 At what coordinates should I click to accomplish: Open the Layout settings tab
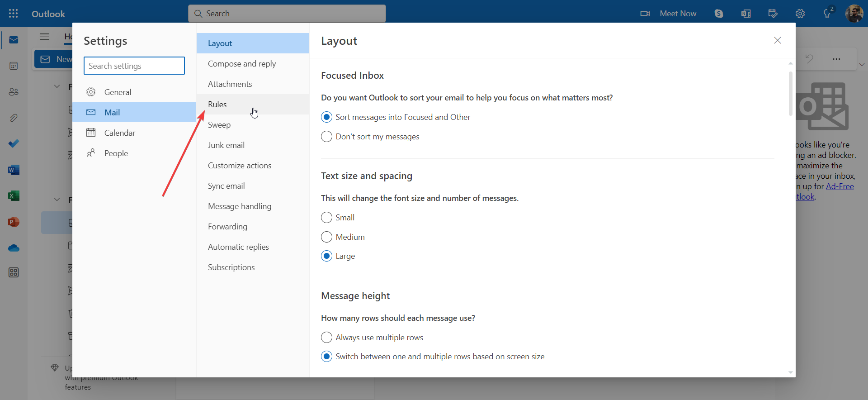[253, 43]
